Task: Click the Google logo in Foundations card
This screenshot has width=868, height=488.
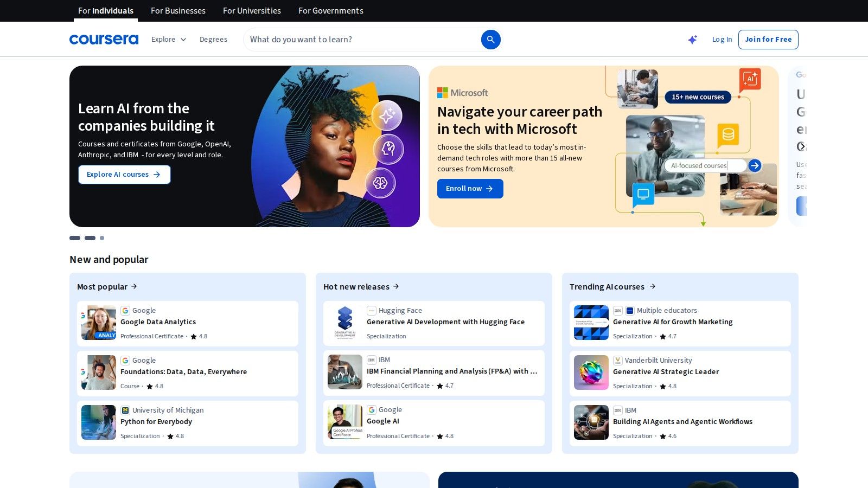Action: [x=125, y=361]
